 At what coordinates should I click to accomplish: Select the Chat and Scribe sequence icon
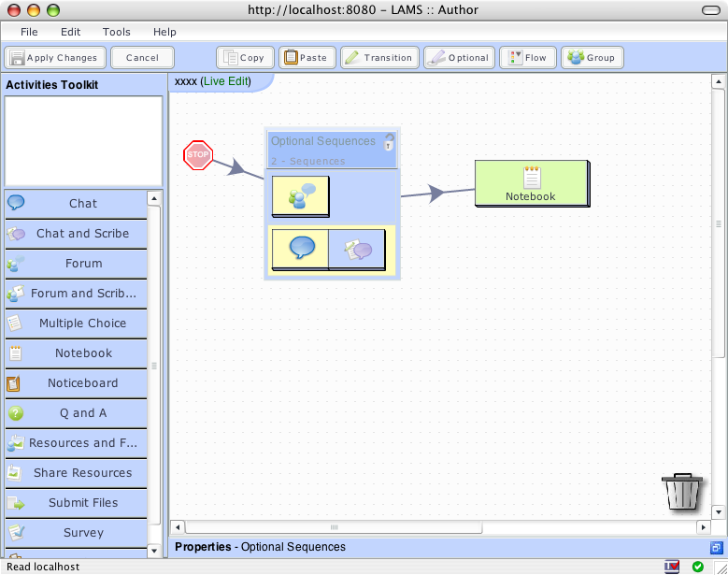point(357,250)
